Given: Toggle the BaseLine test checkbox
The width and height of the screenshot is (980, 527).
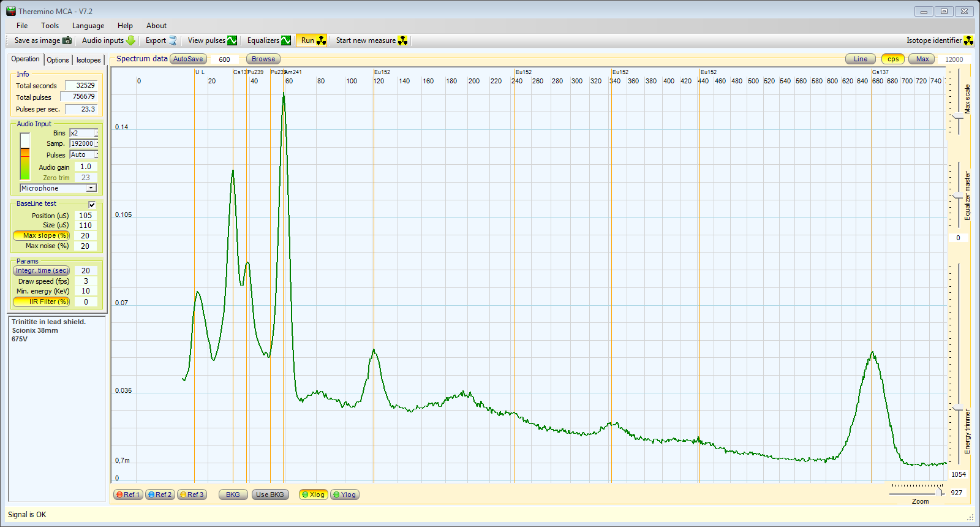Looking at the screenshot, I should coord(92,205).
